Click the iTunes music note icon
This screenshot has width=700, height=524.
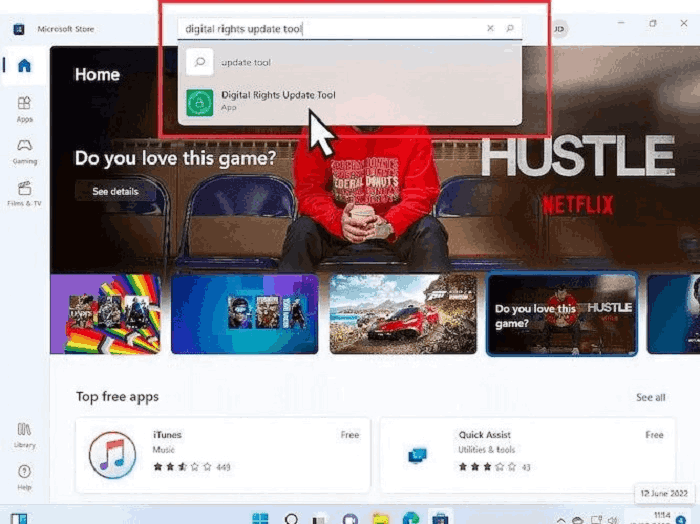coord(112,455)
